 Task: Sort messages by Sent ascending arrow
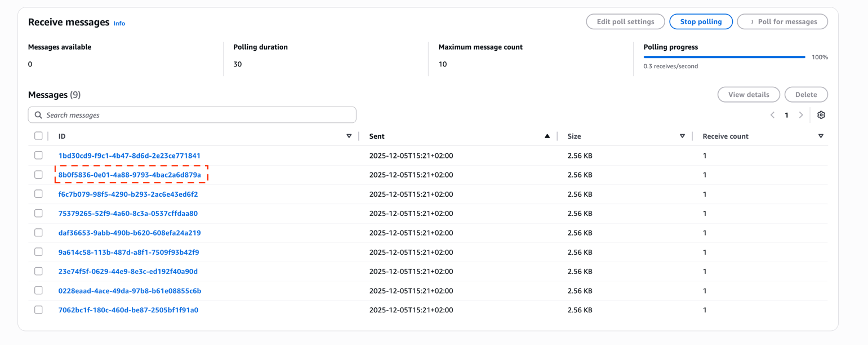pos(547,136)
